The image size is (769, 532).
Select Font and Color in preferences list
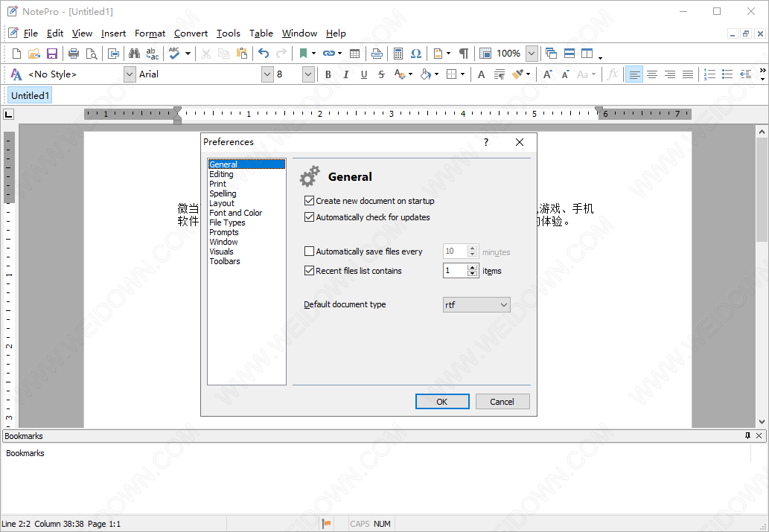(235, 213)
